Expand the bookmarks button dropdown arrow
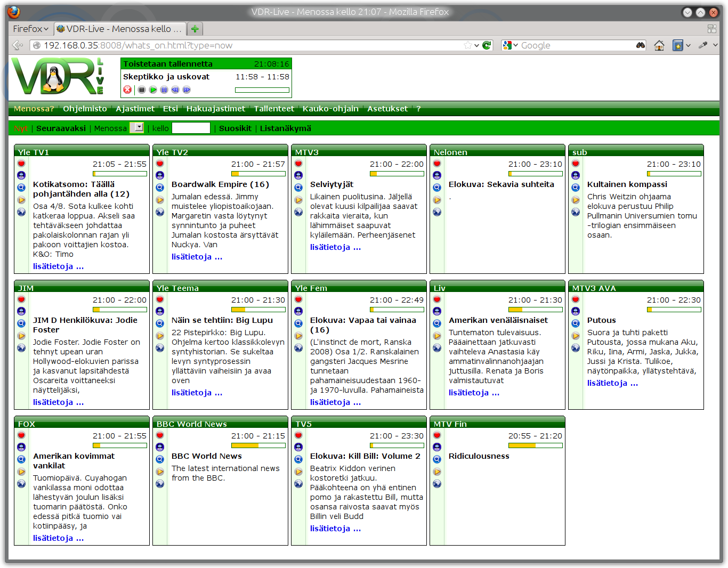The image size is (728, 568). point(688,45)
